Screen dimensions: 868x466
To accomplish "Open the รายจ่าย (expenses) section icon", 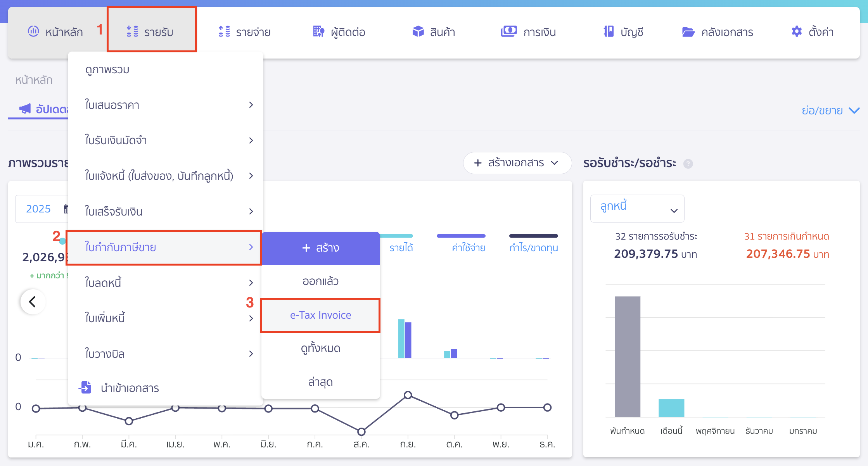I will [224, 31].
